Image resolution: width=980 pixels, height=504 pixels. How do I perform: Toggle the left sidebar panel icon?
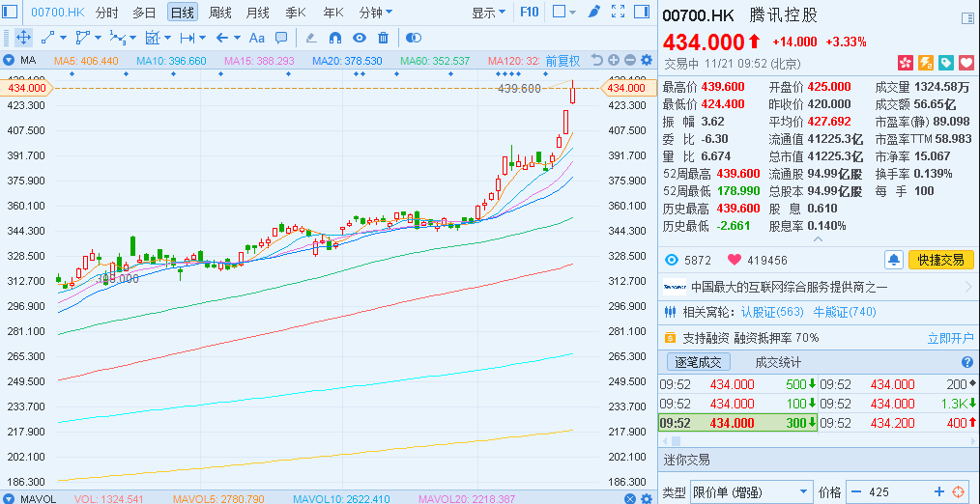(x=11, y=12)
